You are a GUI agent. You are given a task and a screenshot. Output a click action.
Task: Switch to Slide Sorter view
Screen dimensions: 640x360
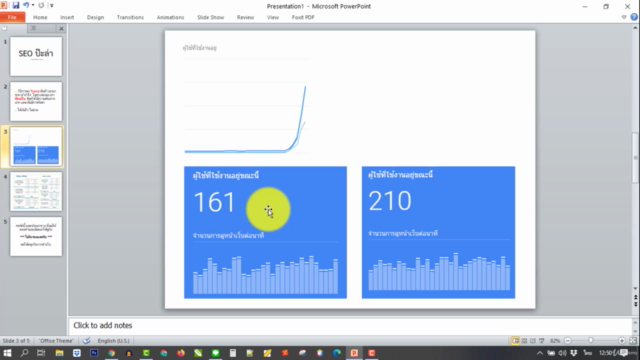(524, 340)
